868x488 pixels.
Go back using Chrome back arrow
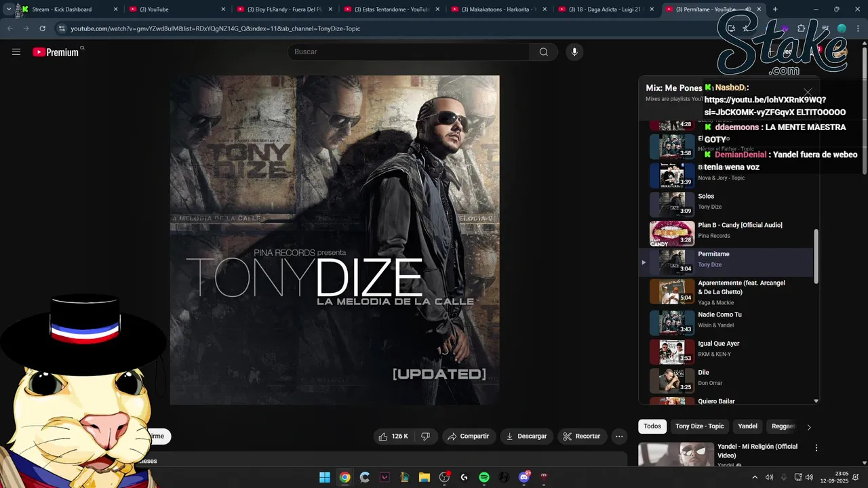pos(9,28)
